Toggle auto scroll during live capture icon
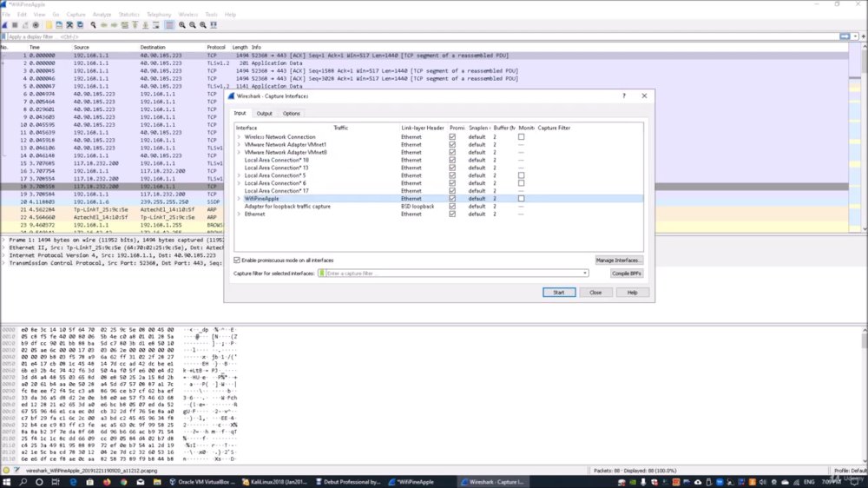 [156, 25]
